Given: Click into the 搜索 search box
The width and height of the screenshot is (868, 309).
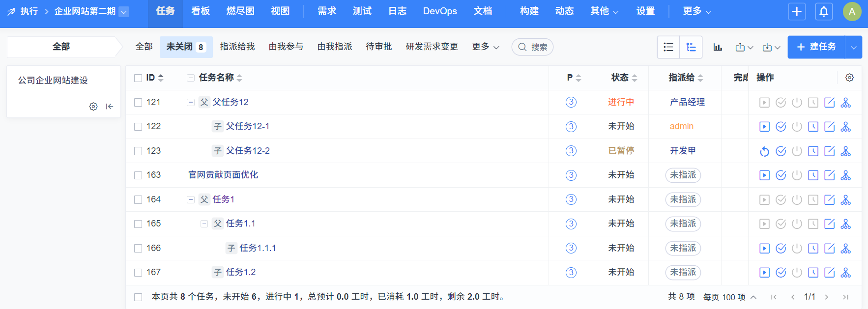Looking at the screenshot, I should pos(533,47).
